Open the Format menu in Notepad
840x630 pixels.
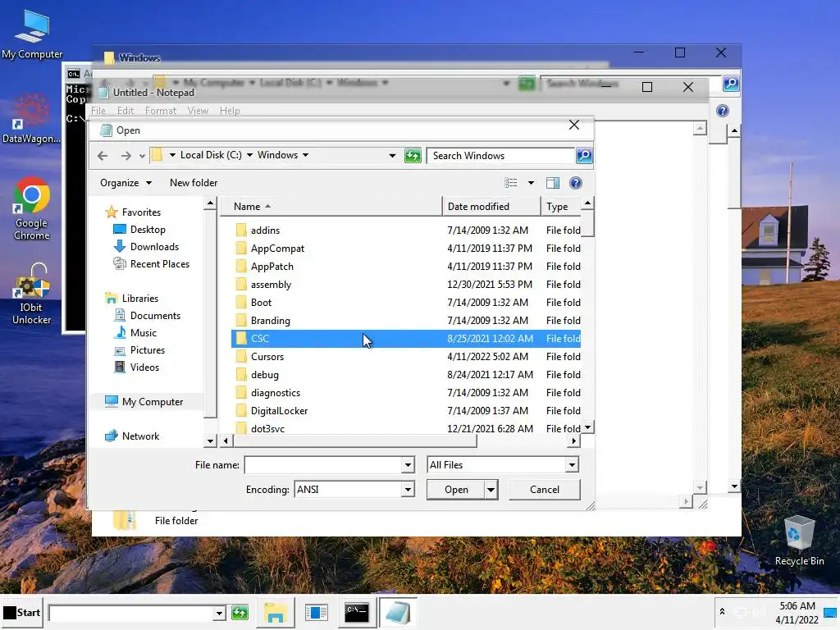(160, 111)
